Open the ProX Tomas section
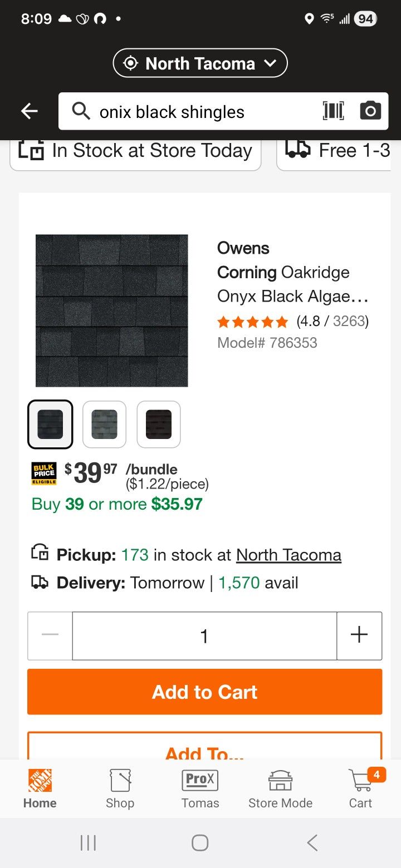 point(200,788)
